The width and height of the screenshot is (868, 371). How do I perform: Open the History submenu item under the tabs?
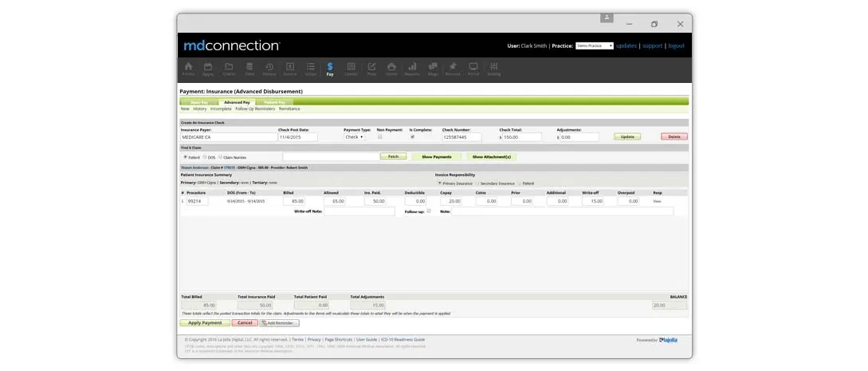point(200,109)
